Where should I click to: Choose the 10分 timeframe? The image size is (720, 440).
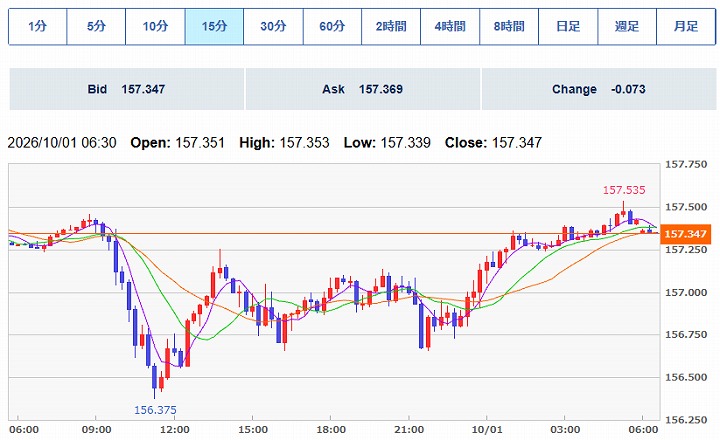pyautogui.click(x=155, y=26)
